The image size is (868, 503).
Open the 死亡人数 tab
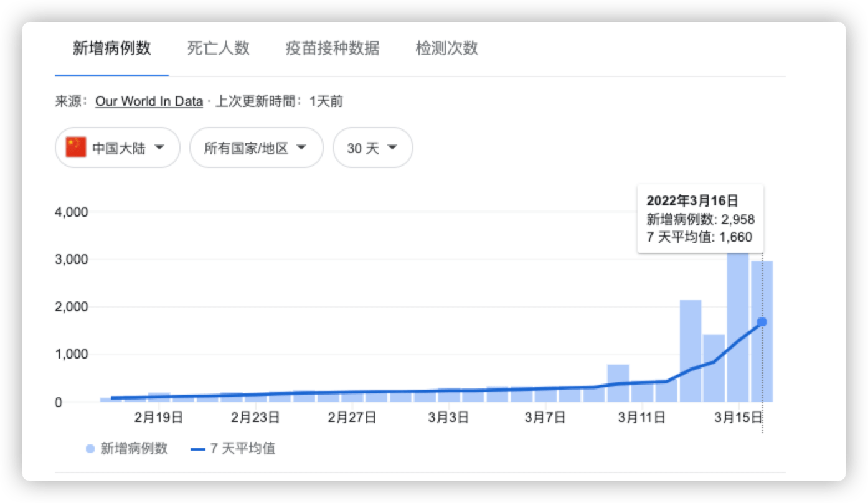219,49
